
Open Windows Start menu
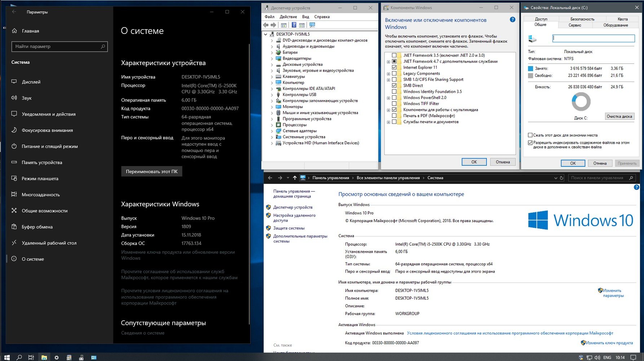click(6, 357)
